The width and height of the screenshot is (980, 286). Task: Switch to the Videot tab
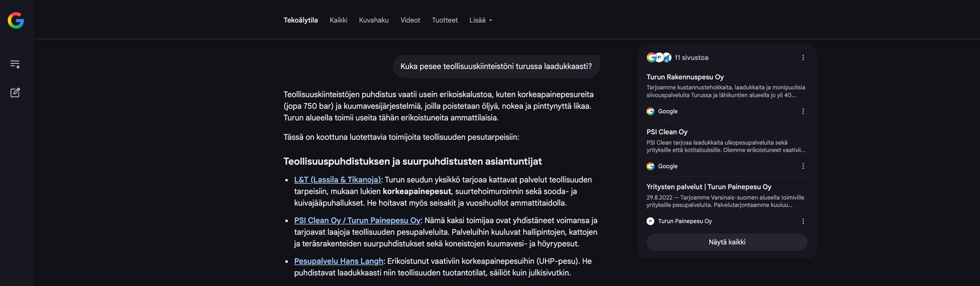(x=410, y=20)
